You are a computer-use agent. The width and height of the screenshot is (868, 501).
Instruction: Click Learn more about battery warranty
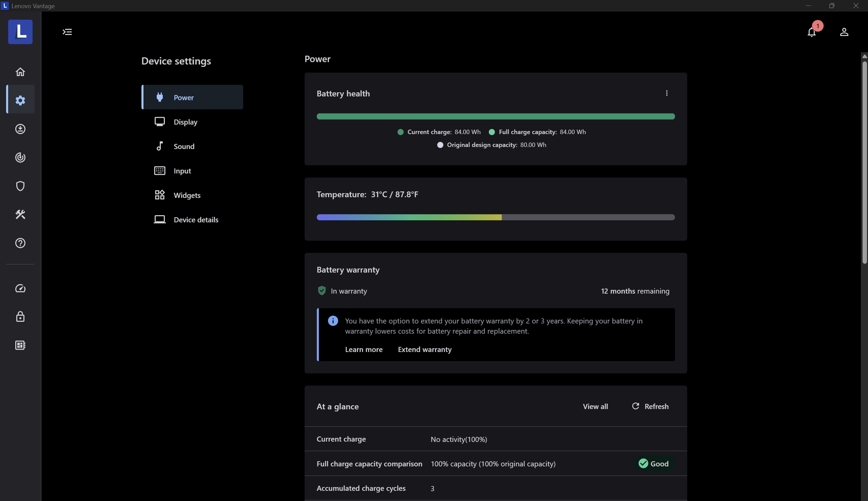(x=364, y=349)
